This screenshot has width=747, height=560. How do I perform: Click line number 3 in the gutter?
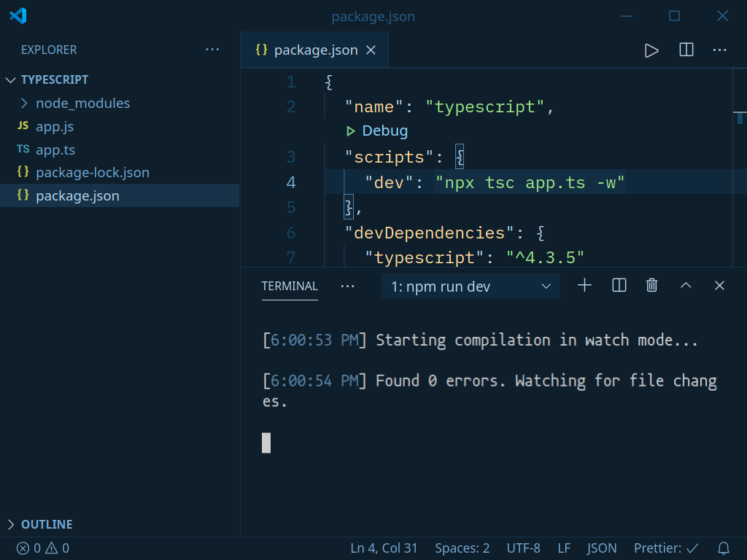(x=291, y=157)
